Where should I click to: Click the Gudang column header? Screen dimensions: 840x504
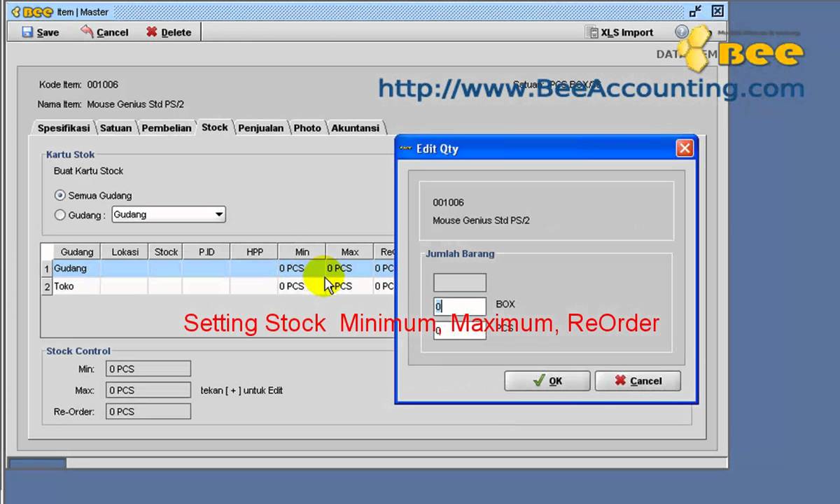click(x=77, y=252)
